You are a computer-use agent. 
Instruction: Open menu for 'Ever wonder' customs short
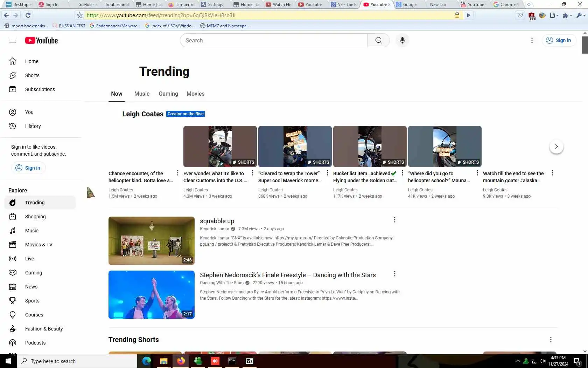[252, 173]
